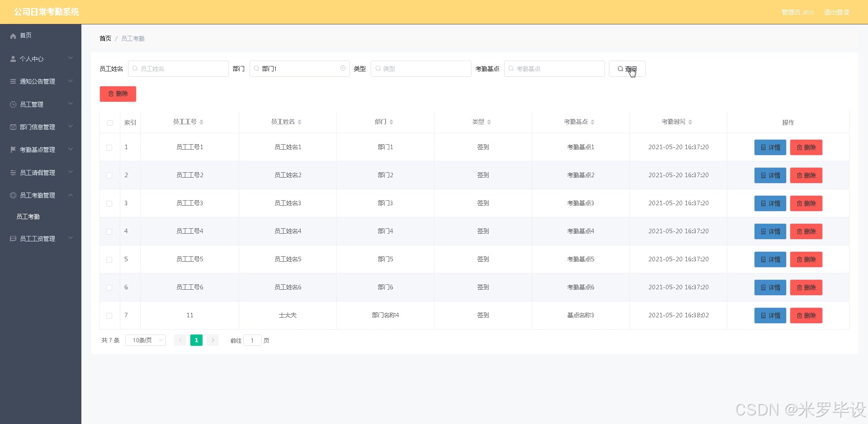Image resolution: width=868 pixels, height=424 pixels.
Task: Click the 前往 page number input
Action: [x=252, y=340]
